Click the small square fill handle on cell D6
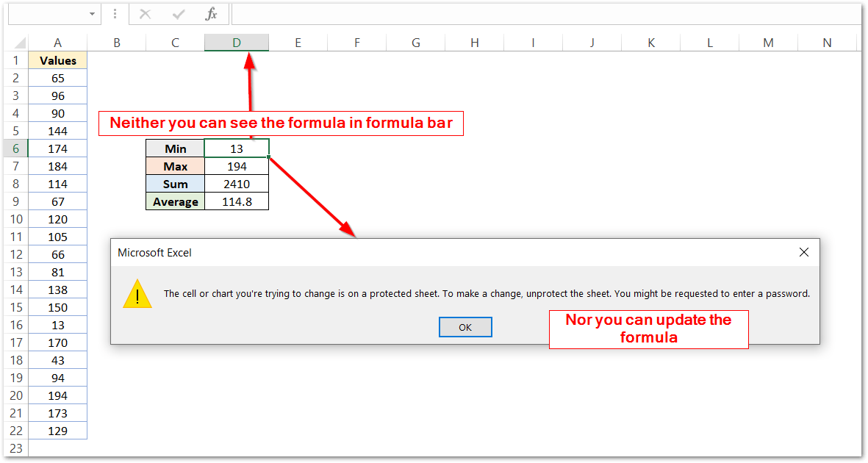 (x=268, y=157)
